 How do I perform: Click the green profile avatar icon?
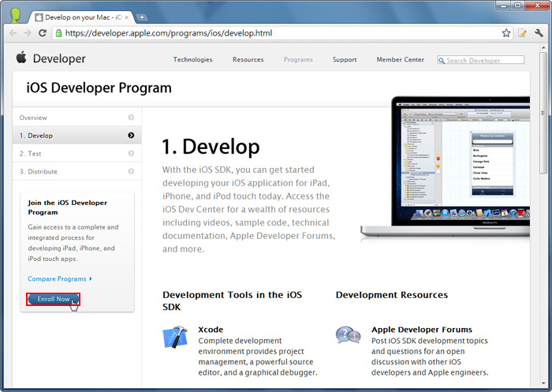[15, 16]
